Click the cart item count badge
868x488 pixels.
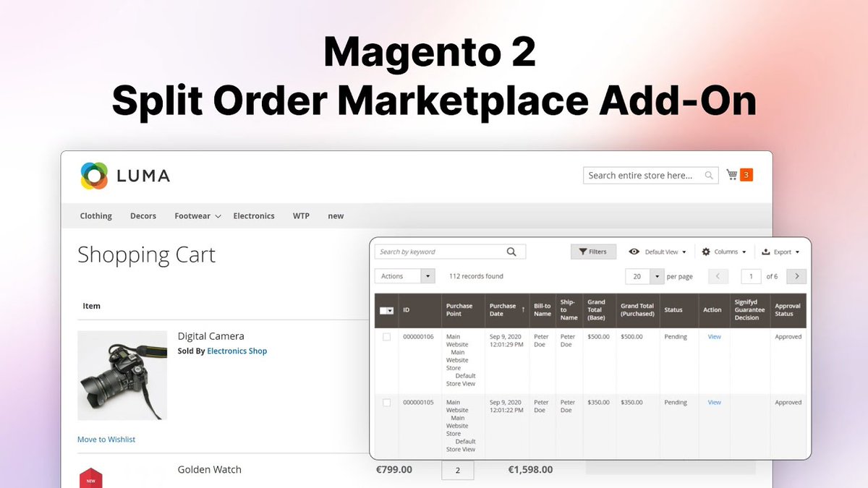(x=746, y=174)
